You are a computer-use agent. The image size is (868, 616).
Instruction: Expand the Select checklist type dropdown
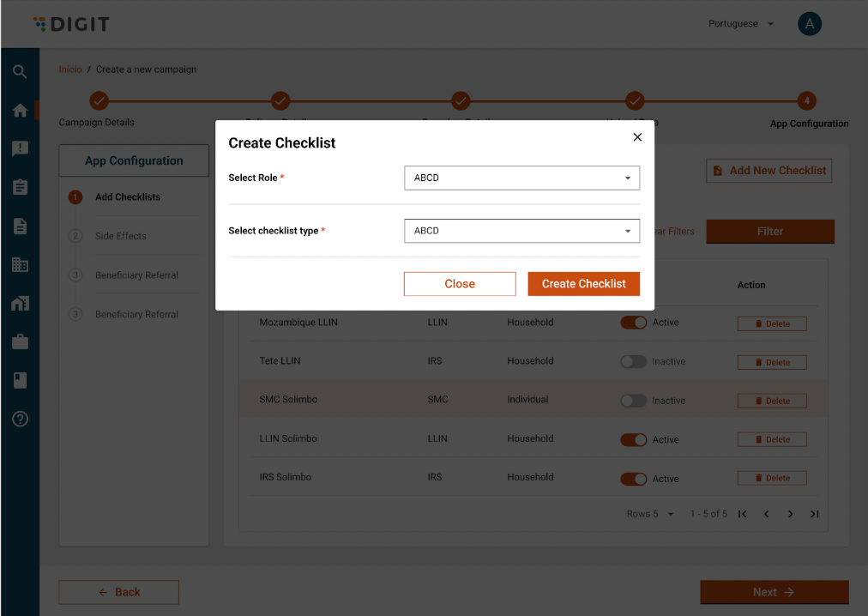(521, 231)
